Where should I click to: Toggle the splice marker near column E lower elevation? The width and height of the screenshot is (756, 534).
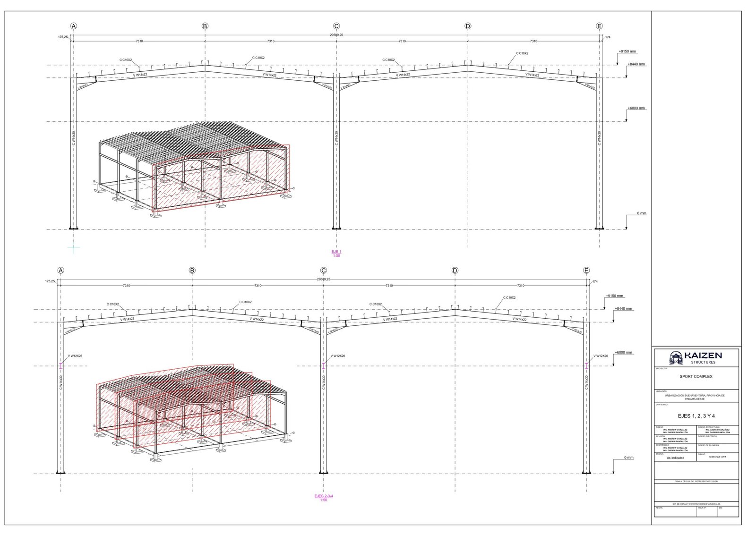click(x=587, y=366)
